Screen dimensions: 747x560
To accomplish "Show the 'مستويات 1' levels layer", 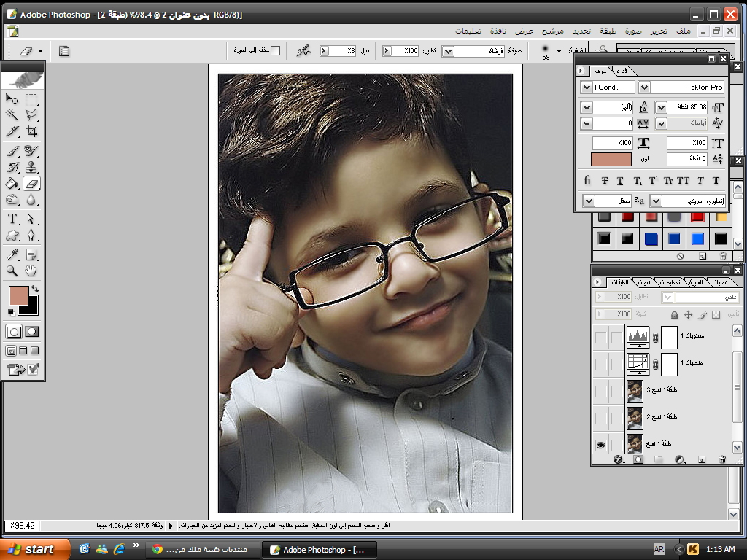I will tap(601, 337).
